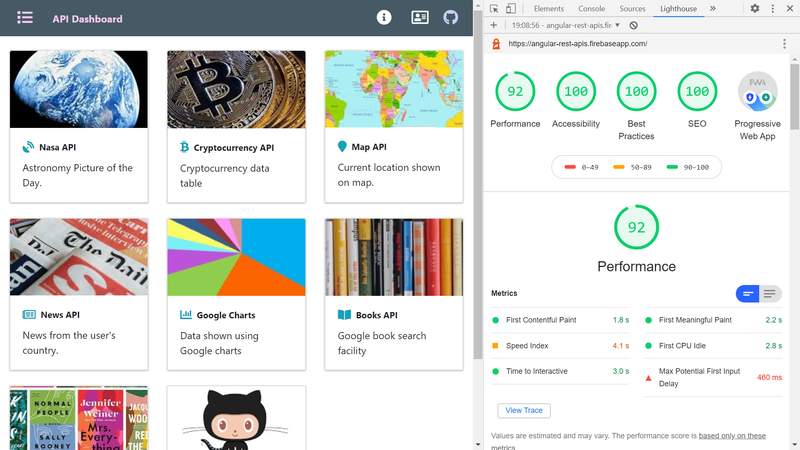The width and height of the screenshot is (800, 450).
Task: Switch metrics to compact view toggle
Action: coord(747,293)
